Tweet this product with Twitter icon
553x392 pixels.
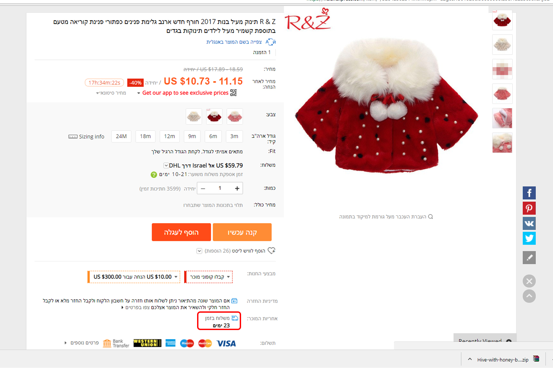tap(529, 238)
